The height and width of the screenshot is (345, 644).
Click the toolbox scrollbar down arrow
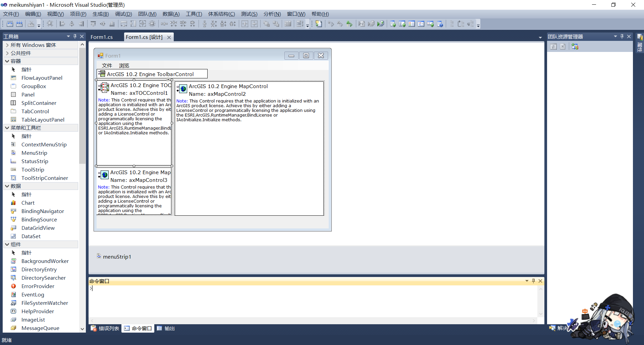coord(82,329)
